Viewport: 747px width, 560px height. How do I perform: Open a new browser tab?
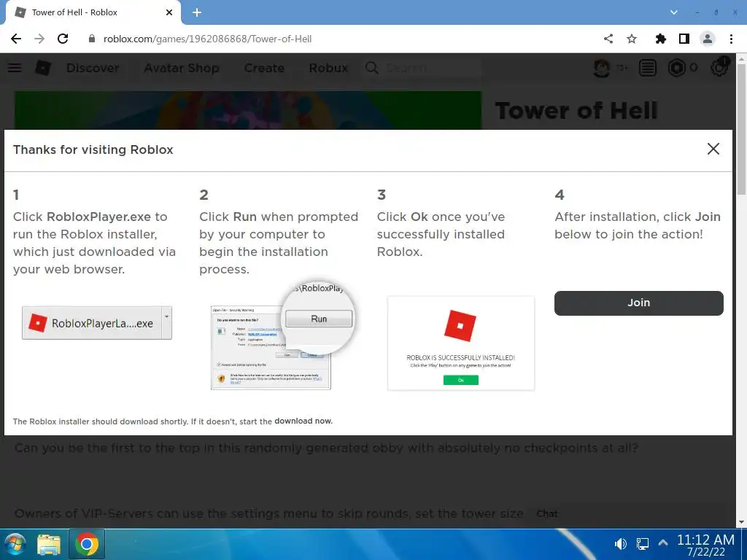pyautogui.click(x=197, y=12)
